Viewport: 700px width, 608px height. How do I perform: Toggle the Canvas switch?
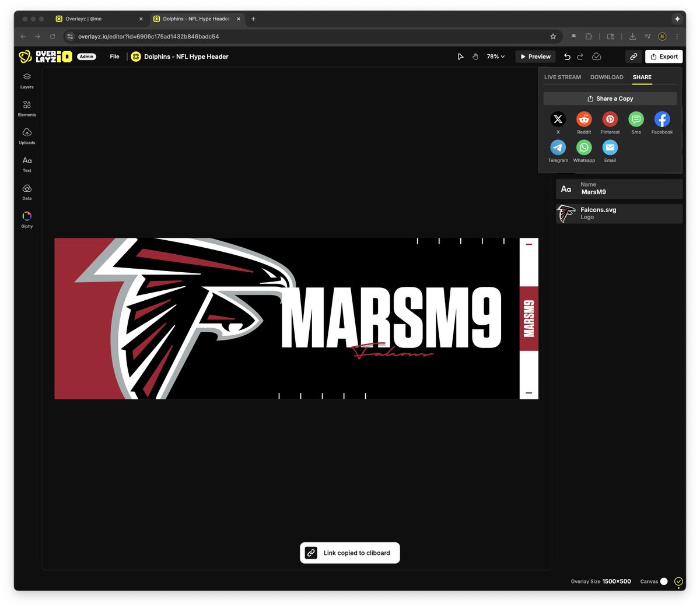pos(664,581)
